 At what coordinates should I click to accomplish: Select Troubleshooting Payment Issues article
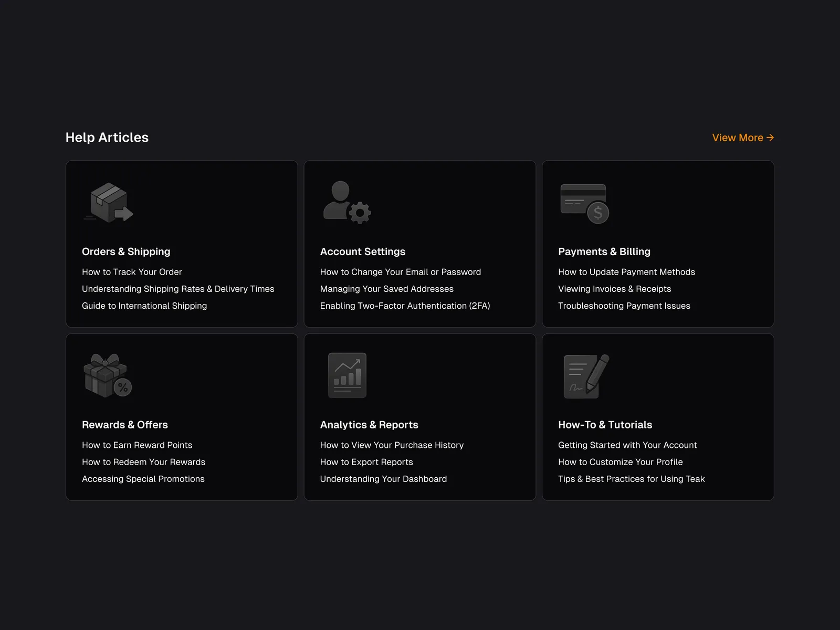tap(624, 306)
